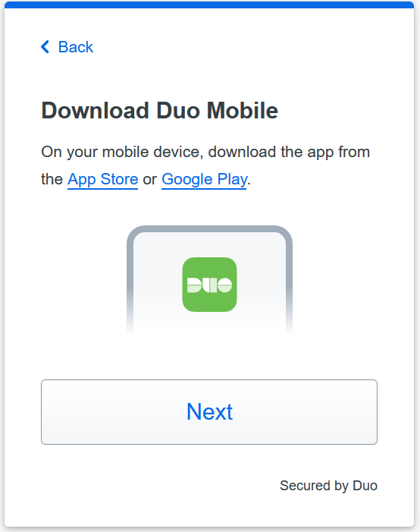Click the word 'or' between store links
Viewport: 420px width, 532px height.
pyautogui.click(x=150, y=179)
